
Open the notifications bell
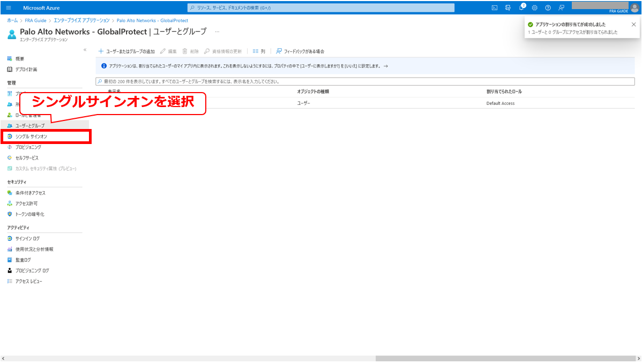click(x=521, y=8)
